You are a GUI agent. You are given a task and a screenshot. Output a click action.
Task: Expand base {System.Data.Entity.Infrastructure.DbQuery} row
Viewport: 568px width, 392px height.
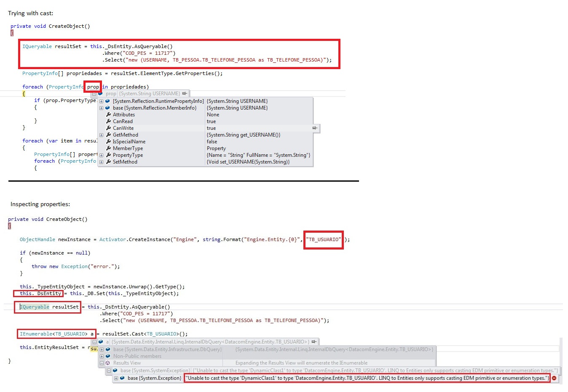coord(102,349)
